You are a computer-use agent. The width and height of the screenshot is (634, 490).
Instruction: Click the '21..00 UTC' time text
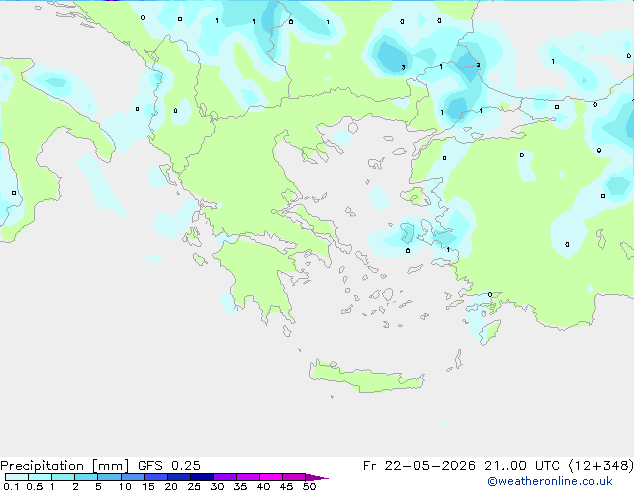point(522,466)
